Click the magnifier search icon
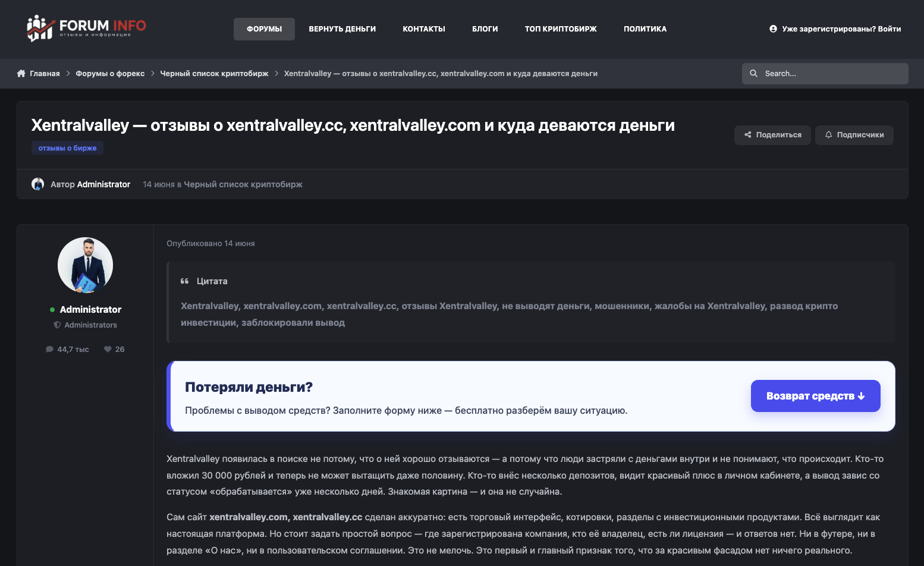Viewport: 924px width, 566px height. (x=753, y=74)
